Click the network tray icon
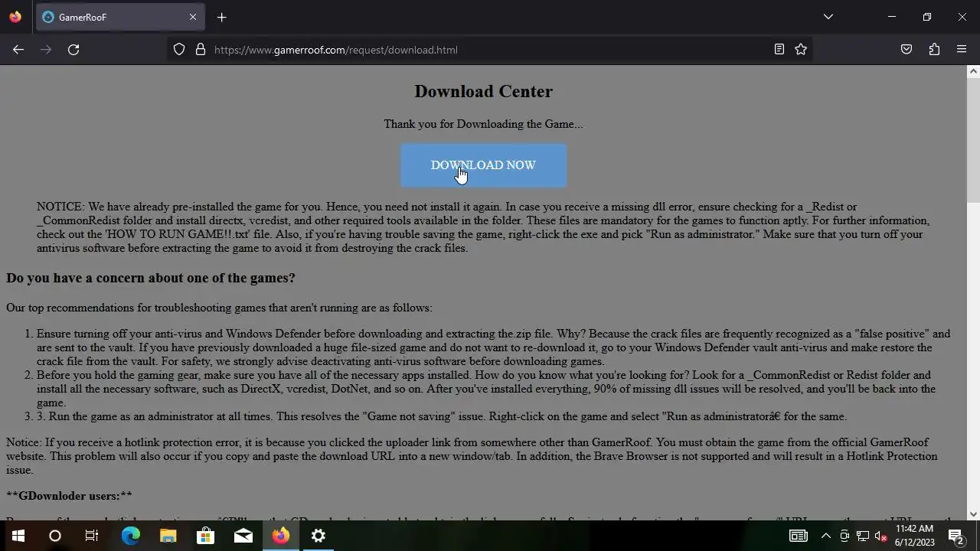 point(863,536)
